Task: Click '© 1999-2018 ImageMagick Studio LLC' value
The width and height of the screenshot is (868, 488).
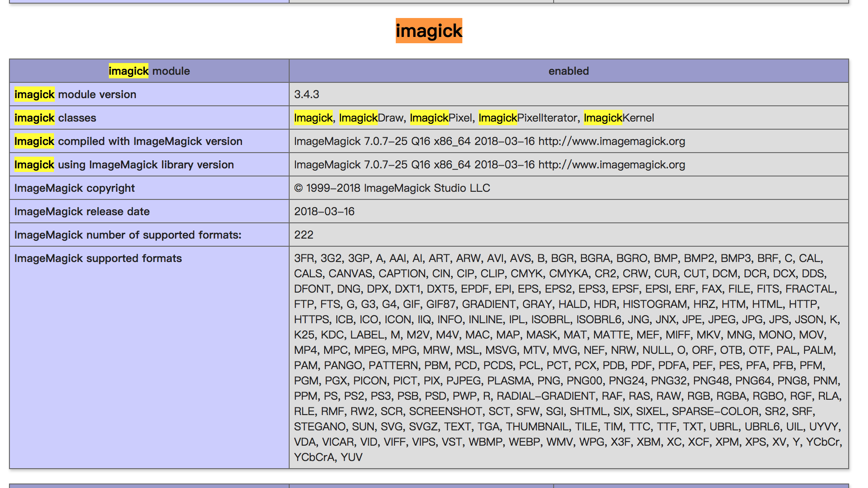Action: (392, 188)
